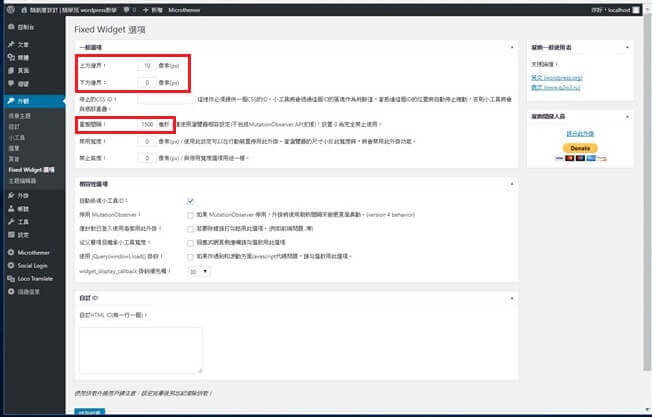Toggle the auto-fix widget ID (自動修復小工具ID) checkbox

191,202
